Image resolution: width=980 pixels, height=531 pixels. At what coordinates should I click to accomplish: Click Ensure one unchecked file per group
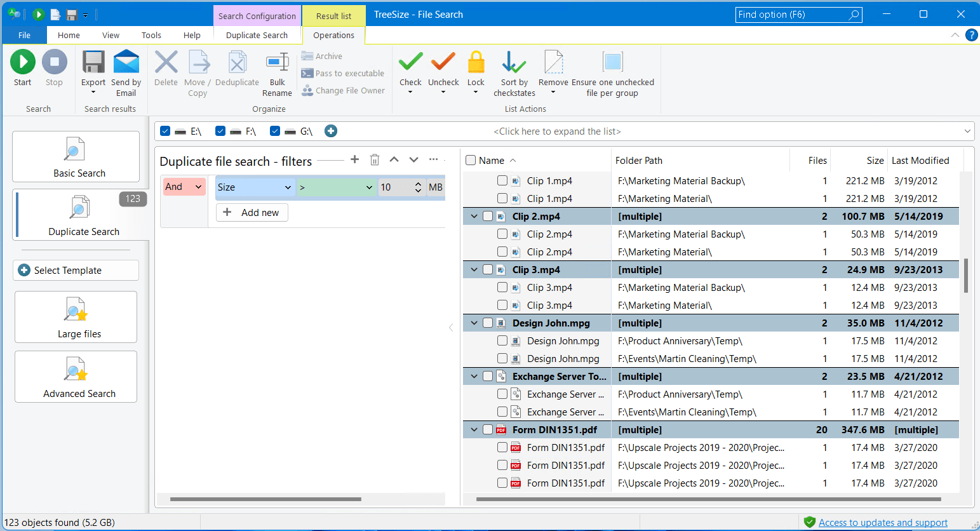612,62
